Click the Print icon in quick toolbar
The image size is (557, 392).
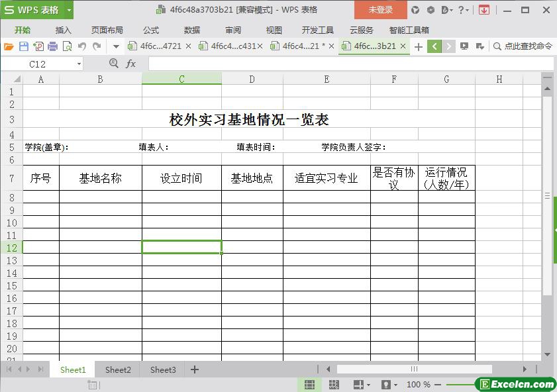52,46
